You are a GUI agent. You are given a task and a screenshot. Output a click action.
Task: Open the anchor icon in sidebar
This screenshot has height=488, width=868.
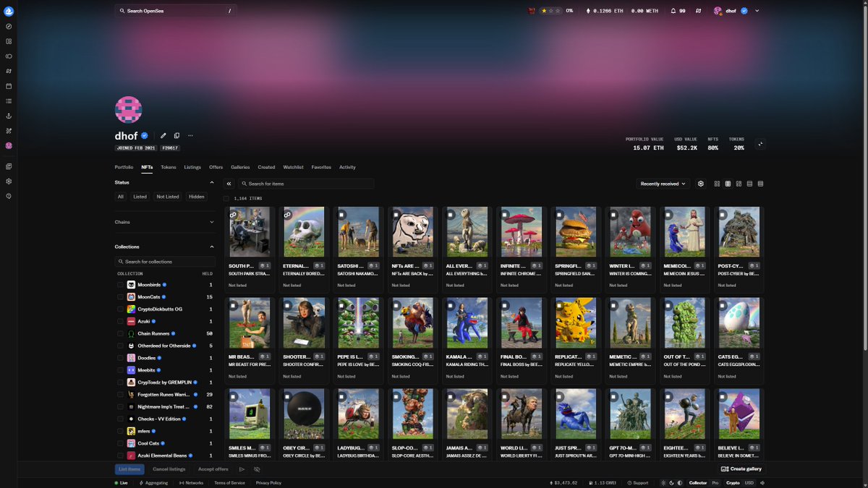9,116
